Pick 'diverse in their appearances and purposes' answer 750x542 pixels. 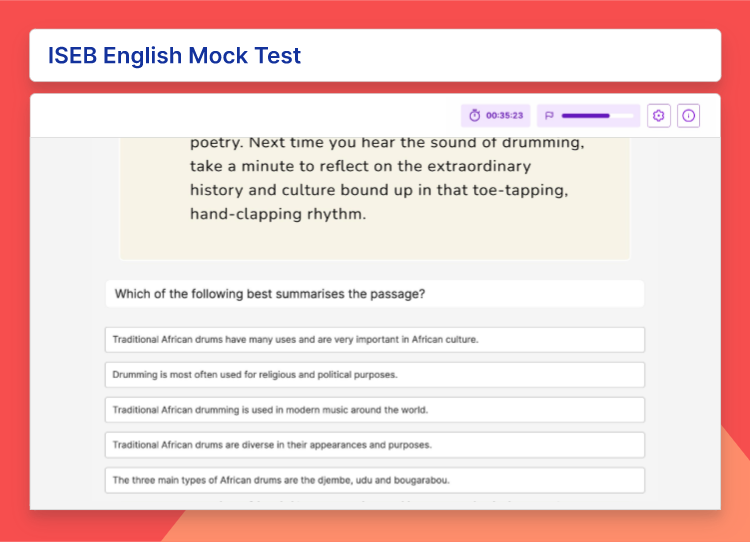click(375, 445)
